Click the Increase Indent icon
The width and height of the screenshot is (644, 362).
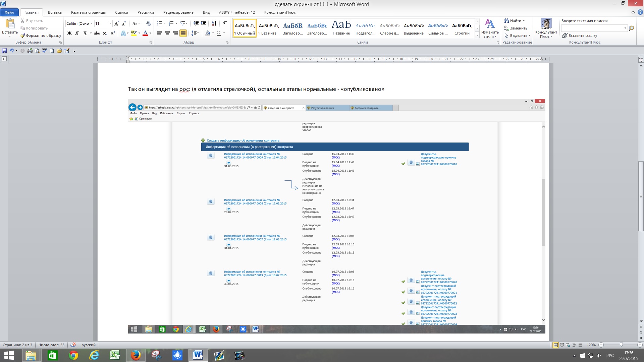(x=203, y=23)
